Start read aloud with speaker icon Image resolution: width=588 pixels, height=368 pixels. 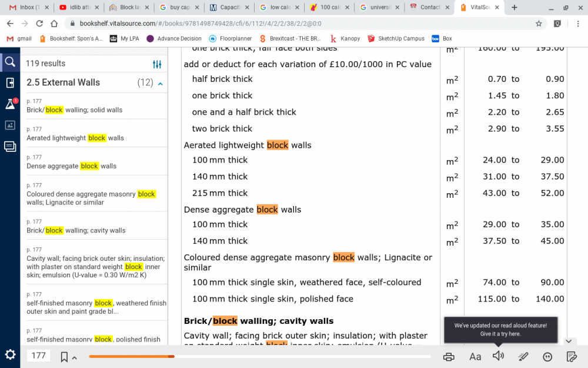(x=498, y=356)
